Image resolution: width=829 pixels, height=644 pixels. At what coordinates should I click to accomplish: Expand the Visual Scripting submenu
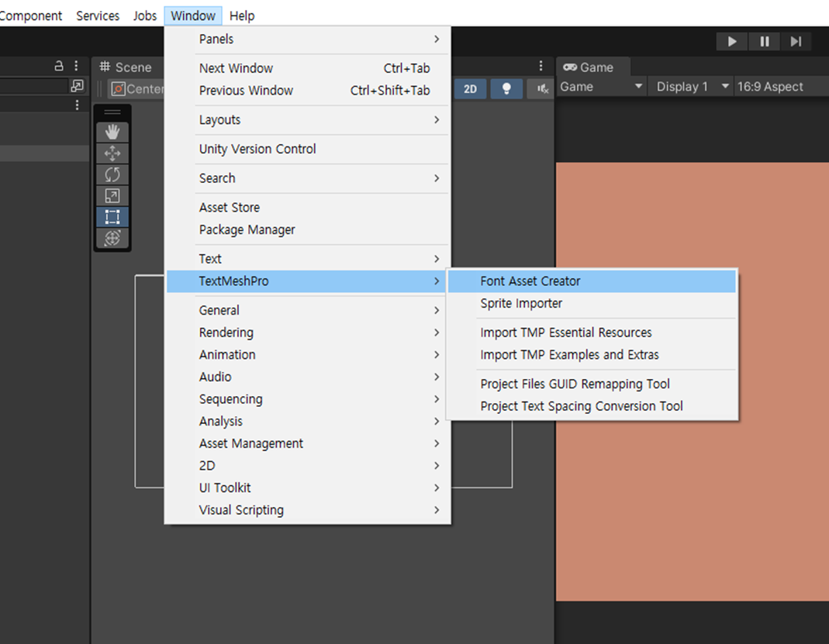point(308,510)
